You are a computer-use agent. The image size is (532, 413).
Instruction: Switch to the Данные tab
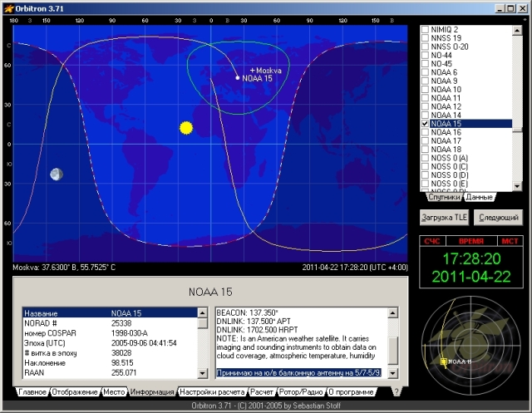[x=479, y=197]
